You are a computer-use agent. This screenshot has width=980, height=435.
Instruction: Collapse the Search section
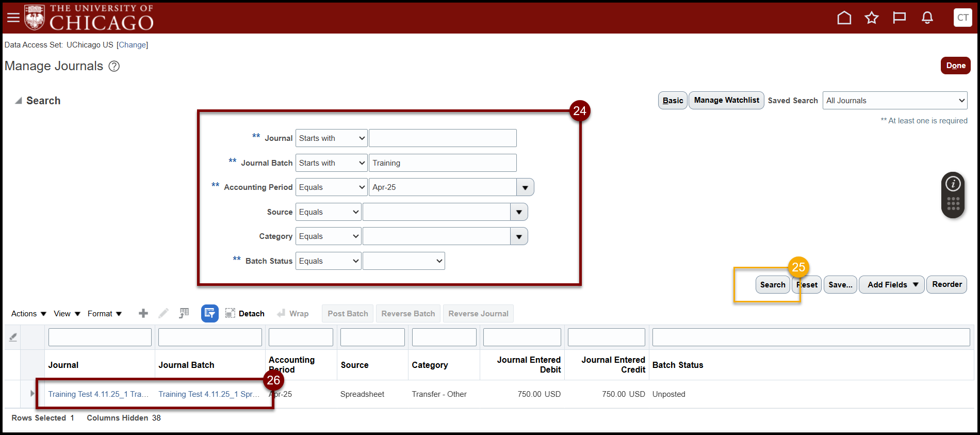click(19, 101)
